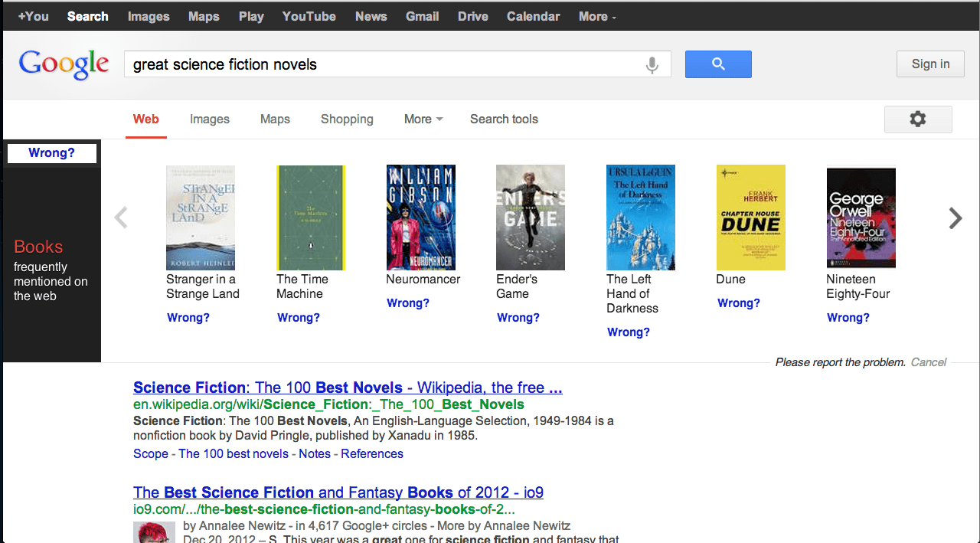Open the Stranger in a Strange Land cover
Image resolution: width=980 pixels, height=543 pixels.
201,218
